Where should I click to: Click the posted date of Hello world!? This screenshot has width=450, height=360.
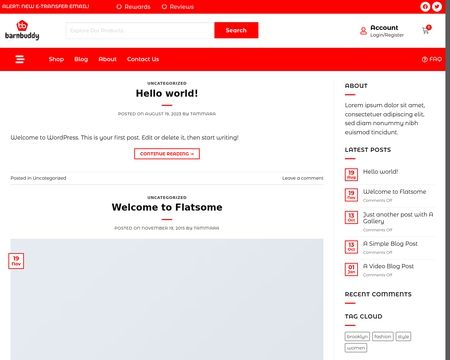coord(163,114)
